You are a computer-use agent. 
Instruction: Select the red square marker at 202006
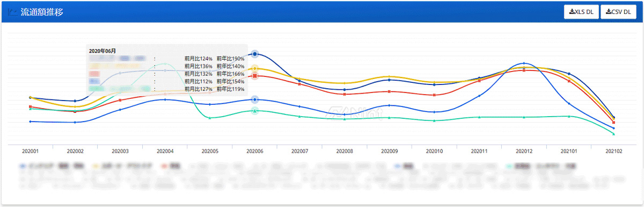click(x=255, y=76)
